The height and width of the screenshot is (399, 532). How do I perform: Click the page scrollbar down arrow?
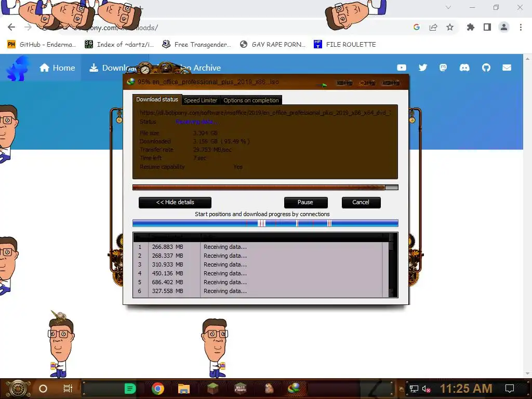527,374
